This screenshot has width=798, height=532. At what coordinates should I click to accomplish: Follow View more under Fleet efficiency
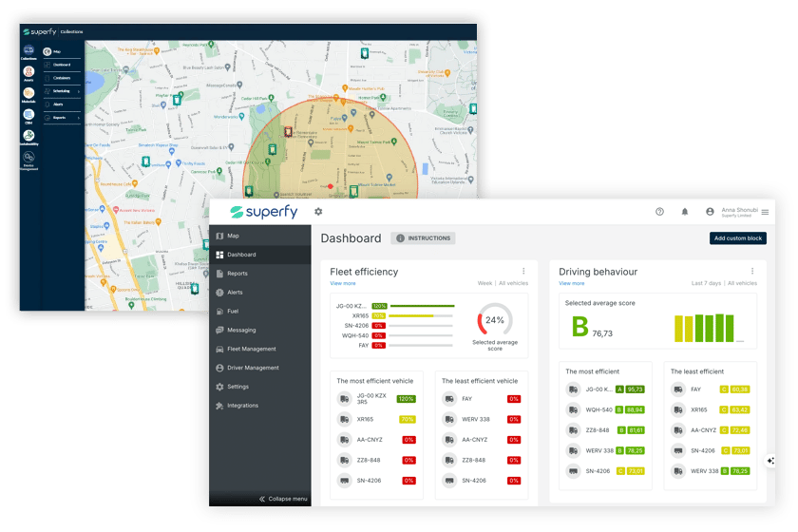pos(343,283)
